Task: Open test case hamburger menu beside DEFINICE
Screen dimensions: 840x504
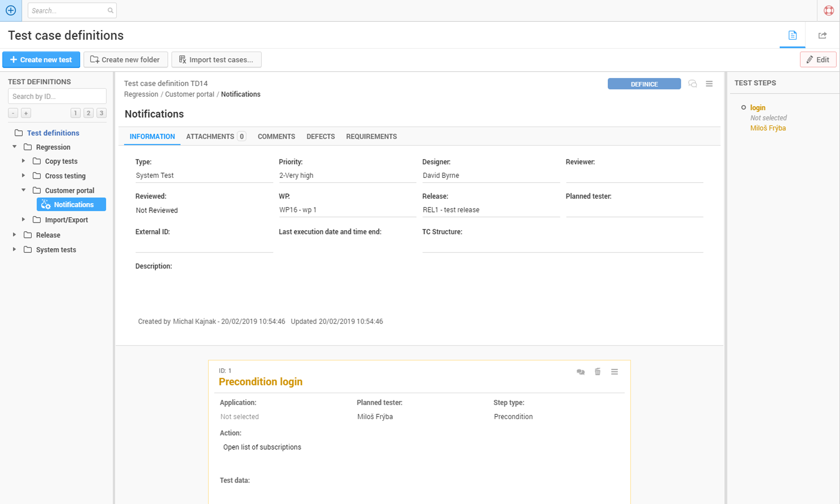Action: click(709, 84)
